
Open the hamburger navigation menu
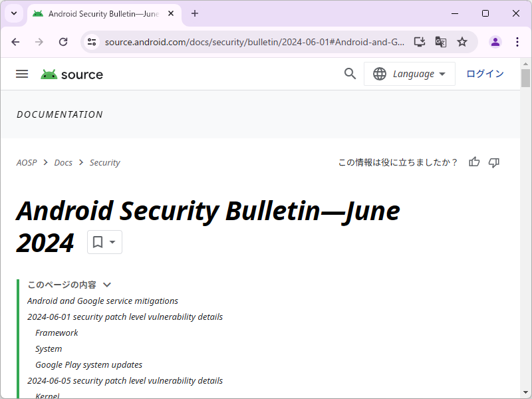tap(22, 74)
